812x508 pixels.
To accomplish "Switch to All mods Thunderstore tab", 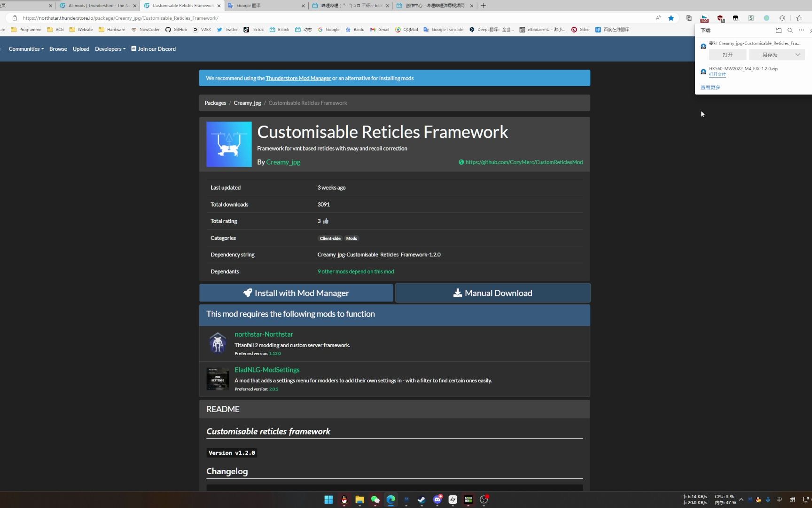I will coord(98,6).
